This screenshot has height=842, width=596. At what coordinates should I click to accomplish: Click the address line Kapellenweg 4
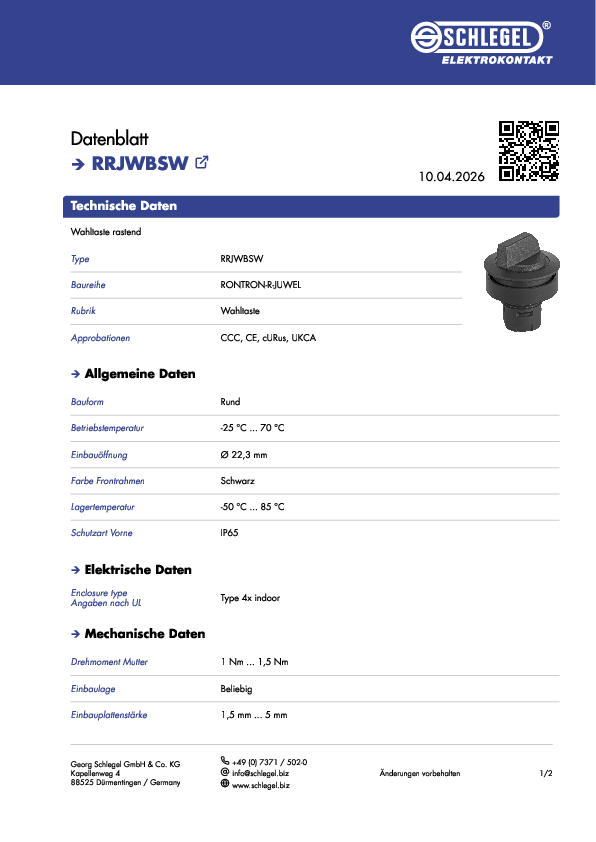point(95,773)
